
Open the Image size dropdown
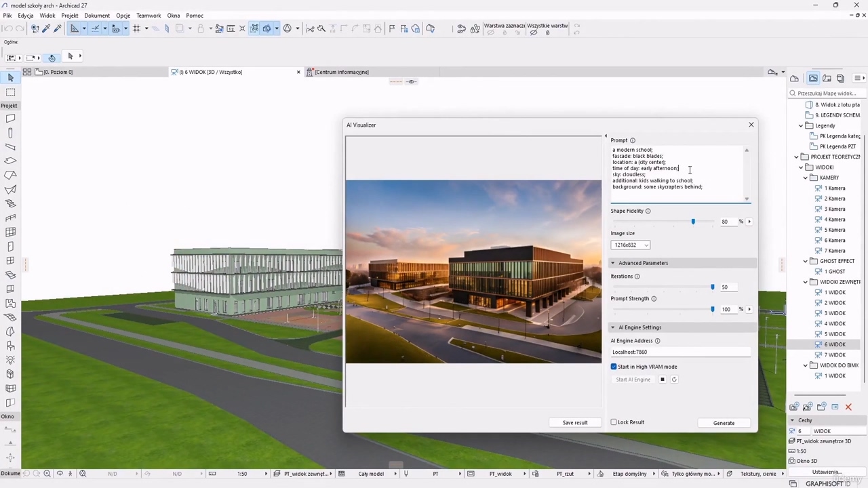(630, 245)
